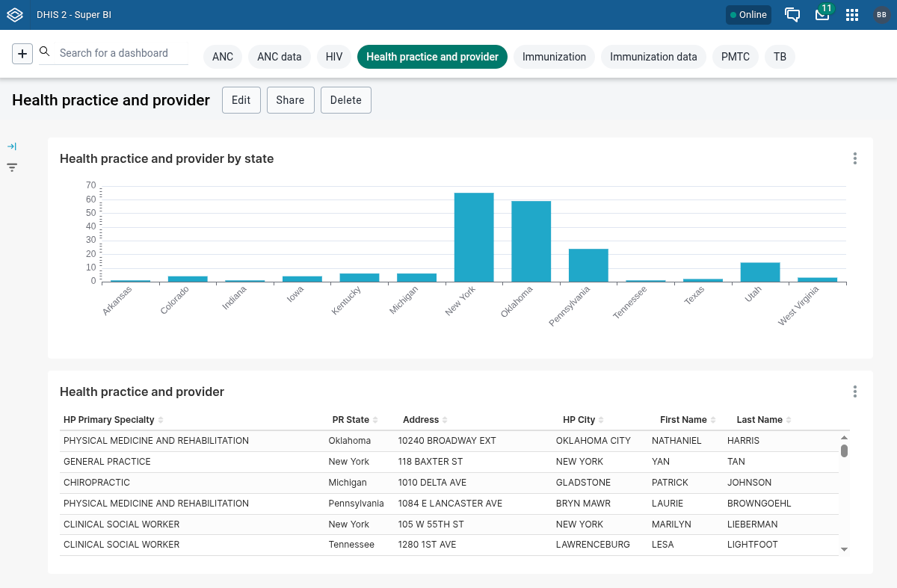Image resolution: width=897 pixels, height=588 pixels.
Task: Open options menu for provider table
Action: [x=854, y=392]
